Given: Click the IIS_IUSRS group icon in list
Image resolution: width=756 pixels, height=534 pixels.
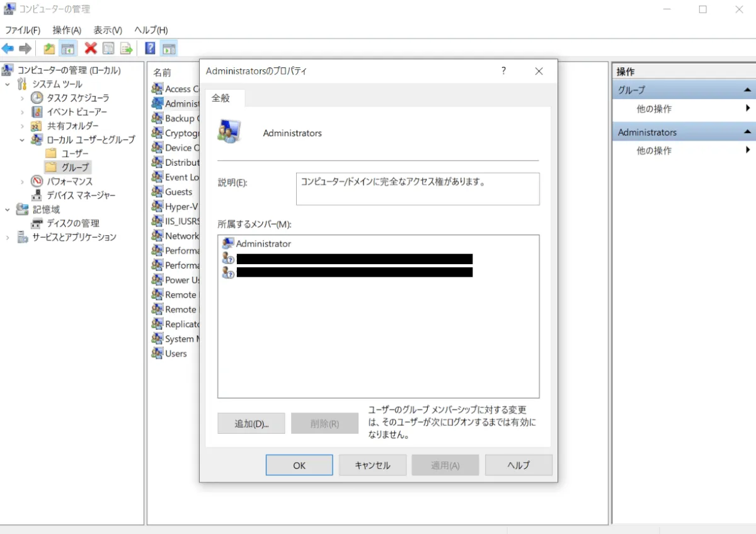Looking at the screenshot, I should (x=157, y=221).
